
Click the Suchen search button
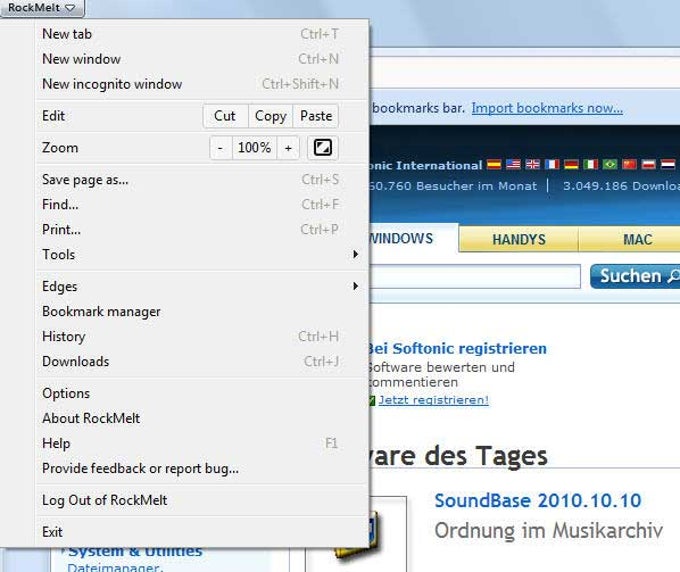[636, 276]
